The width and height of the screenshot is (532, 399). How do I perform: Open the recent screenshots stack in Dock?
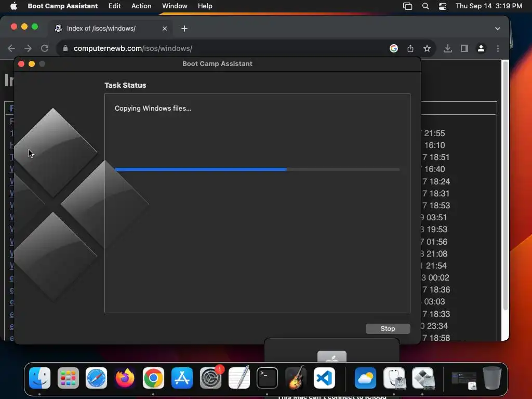(x=463, y=380)
